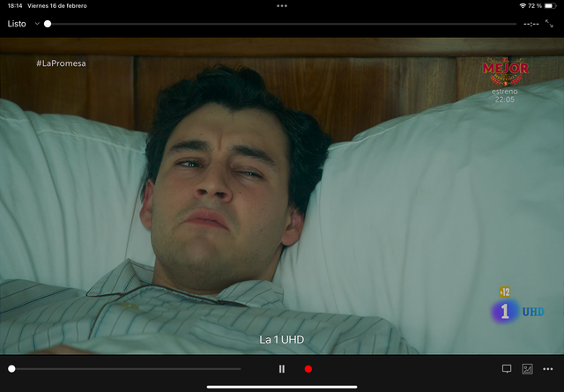Tap the iPad home indicator bar

pyautogui.click(x=282, y=388)
